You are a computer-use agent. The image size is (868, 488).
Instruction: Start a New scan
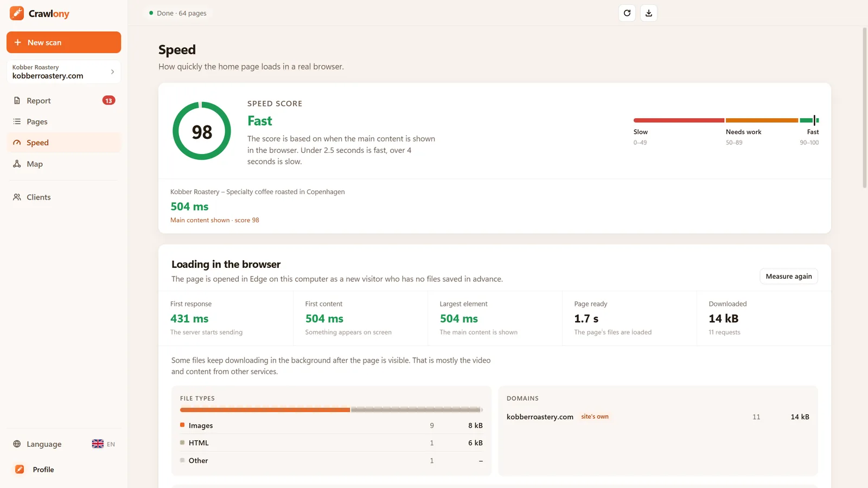63,42
